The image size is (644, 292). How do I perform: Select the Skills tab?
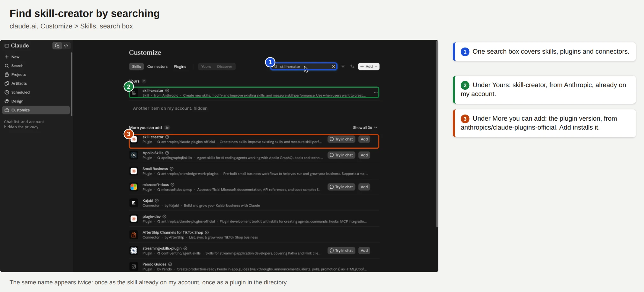tap(136, 66)
